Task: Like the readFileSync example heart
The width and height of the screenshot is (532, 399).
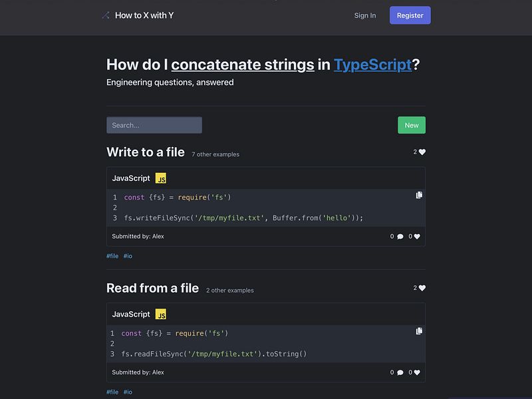Action: pyautogui.click(x=417, y=372)
